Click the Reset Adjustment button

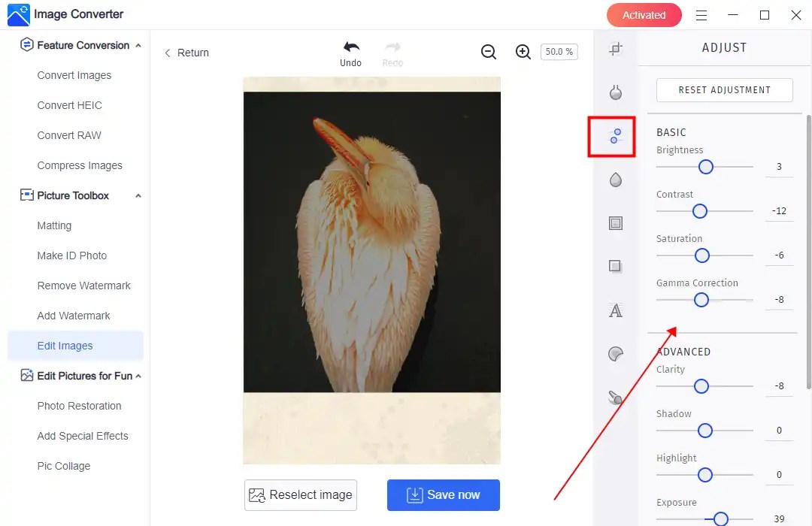coord(724,89)
